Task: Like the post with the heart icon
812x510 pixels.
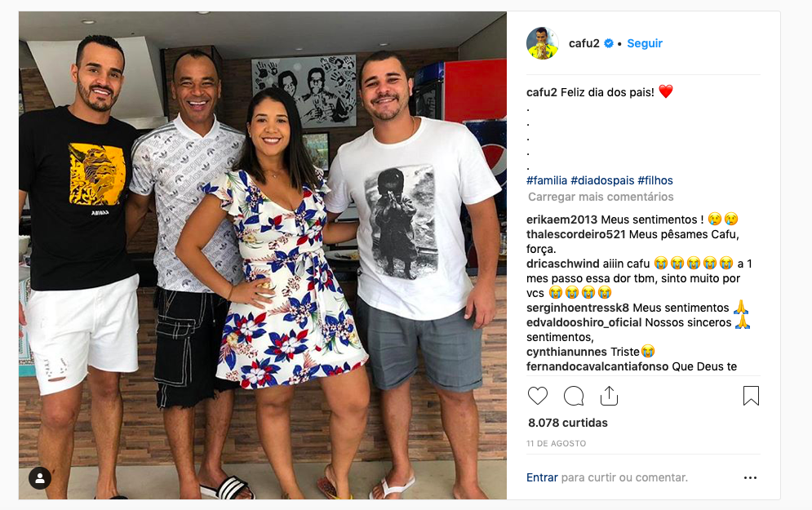Action: [x=538, y=396]
